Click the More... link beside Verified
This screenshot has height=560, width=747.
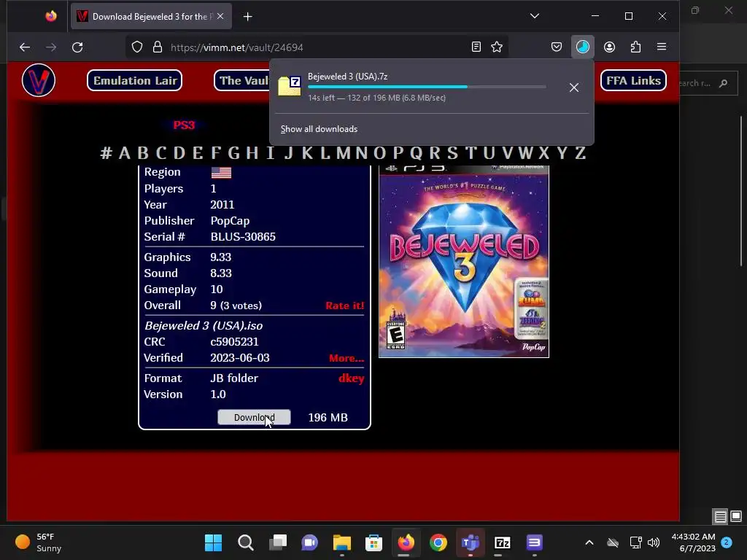(x=347, y=358)
